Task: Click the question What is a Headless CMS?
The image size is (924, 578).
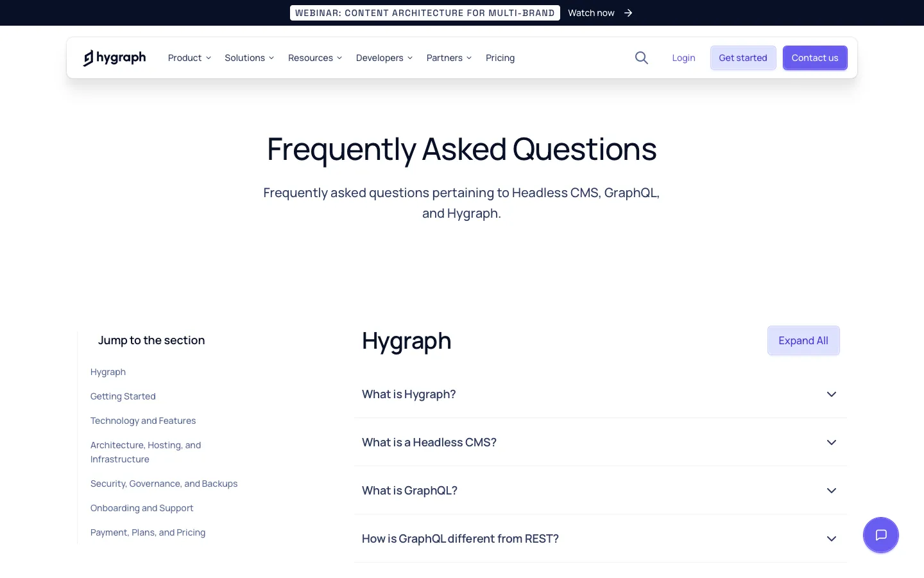Action: tap(429, 442)
